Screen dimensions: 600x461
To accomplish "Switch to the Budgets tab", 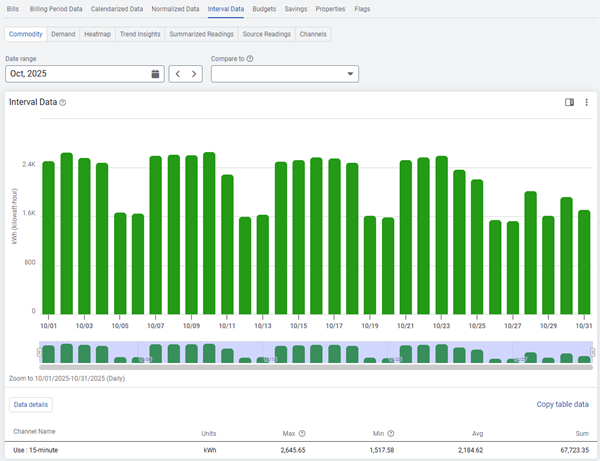I will (264, 8).
